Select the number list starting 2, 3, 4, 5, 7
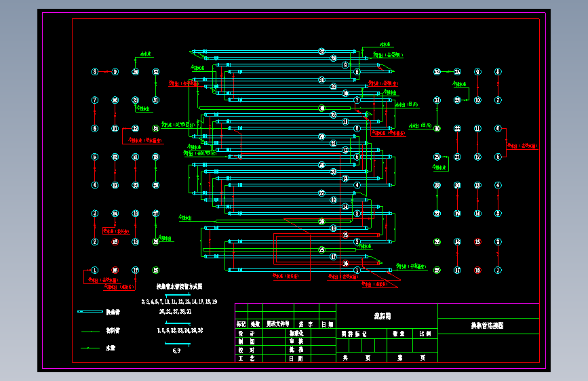The width and height of the screenshot is (588, 381). 179,302
